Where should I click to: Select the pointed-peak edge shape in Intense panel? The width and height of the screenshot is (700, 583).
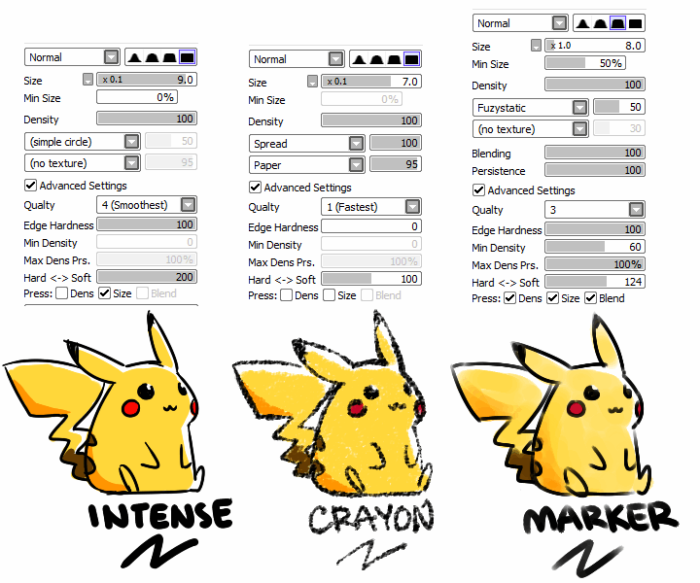tap(134, 57)
